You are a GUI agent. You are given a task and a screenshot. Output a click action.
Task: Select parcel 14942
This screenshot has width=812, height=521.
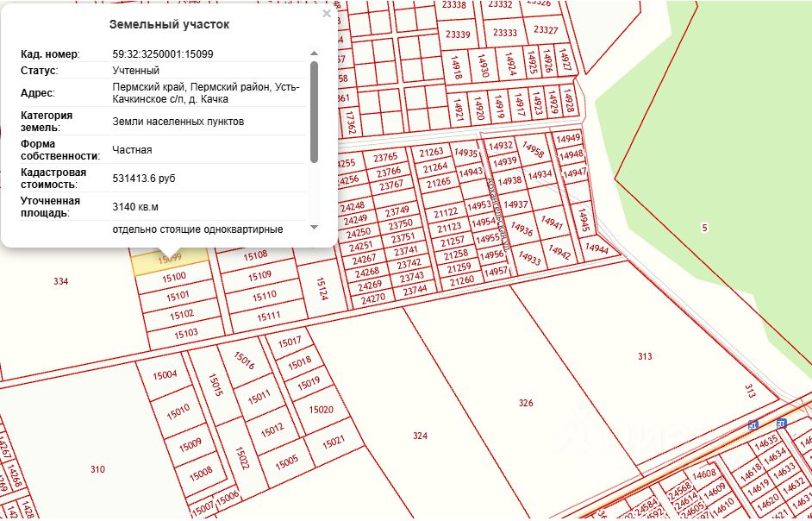point(559,252)
